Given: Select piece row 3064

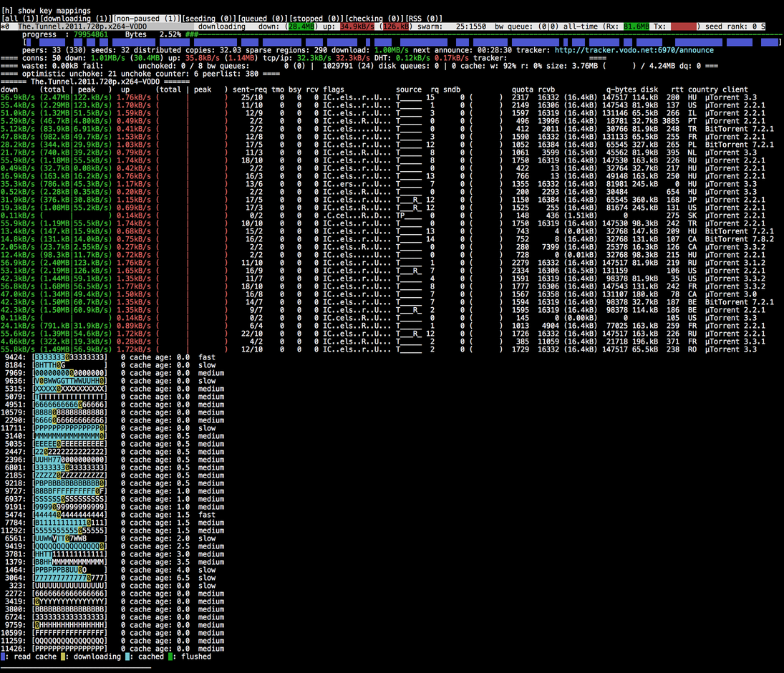Looking at the screenshot, I should pos(110,578).
